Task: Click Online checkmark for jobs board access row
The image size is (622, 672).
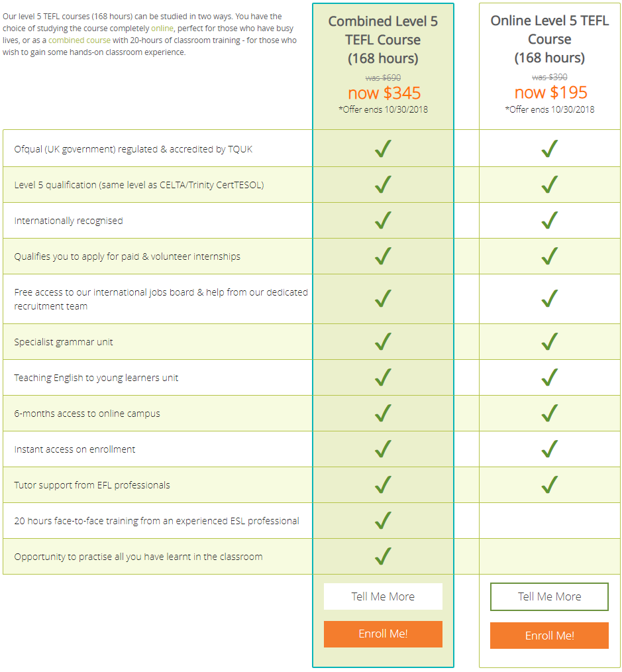Action: click(x=550, y=299)
